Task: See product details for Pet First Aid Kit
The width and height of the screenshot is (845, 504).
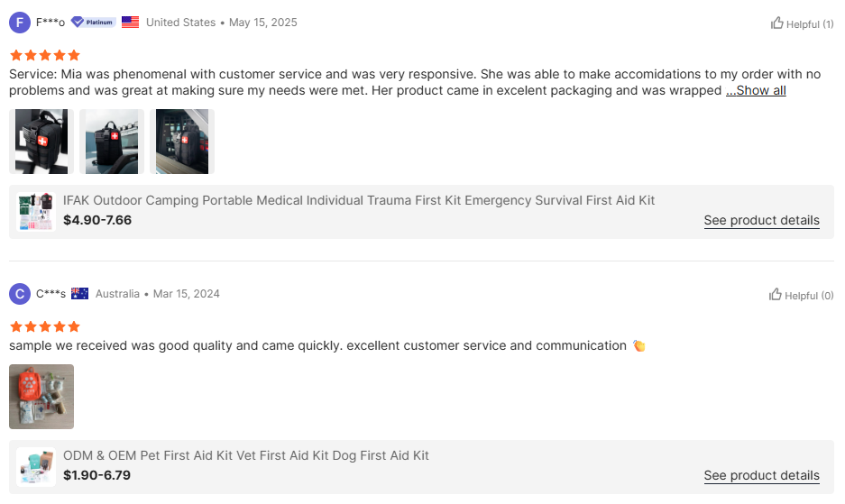Action: pyautogui.click(x=761, y=475)
